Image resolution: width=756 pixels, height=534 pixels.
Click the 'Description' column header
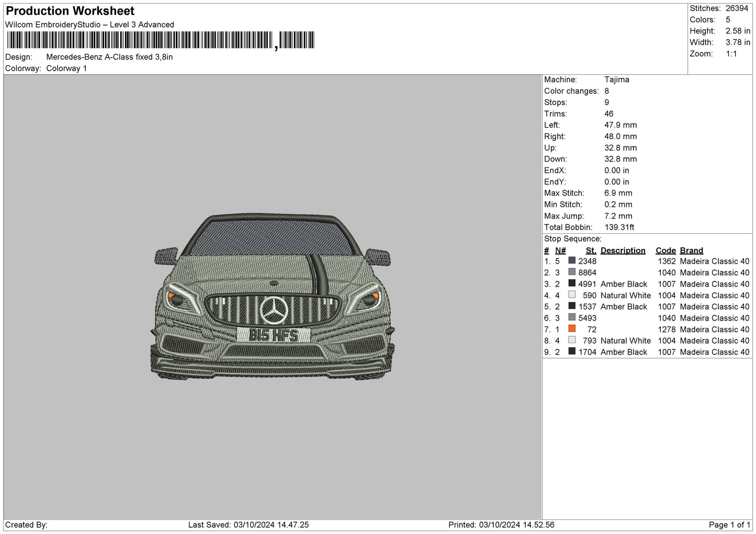[623, 251]
